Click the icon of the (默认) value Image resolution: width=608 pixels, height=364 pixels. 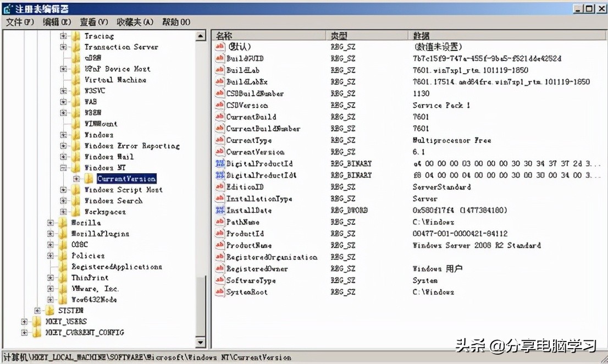pyautogui.click(x=220, y=47)
